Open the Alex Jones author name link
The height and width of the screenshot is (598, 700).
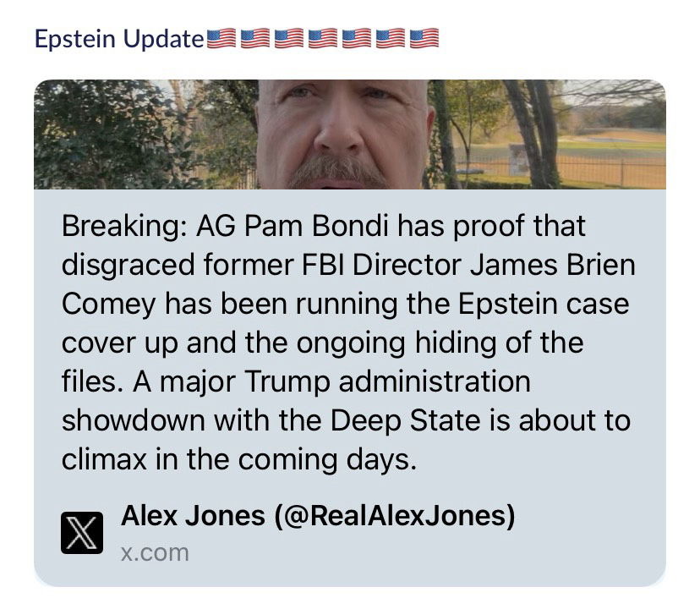coord(193,515)
